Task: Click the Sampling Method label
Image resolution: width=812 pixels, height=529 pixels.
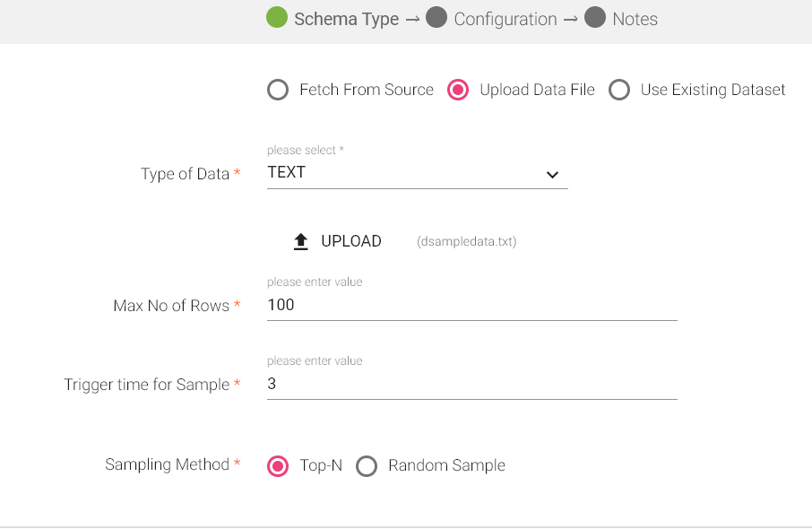Action: tap(167, 464)
